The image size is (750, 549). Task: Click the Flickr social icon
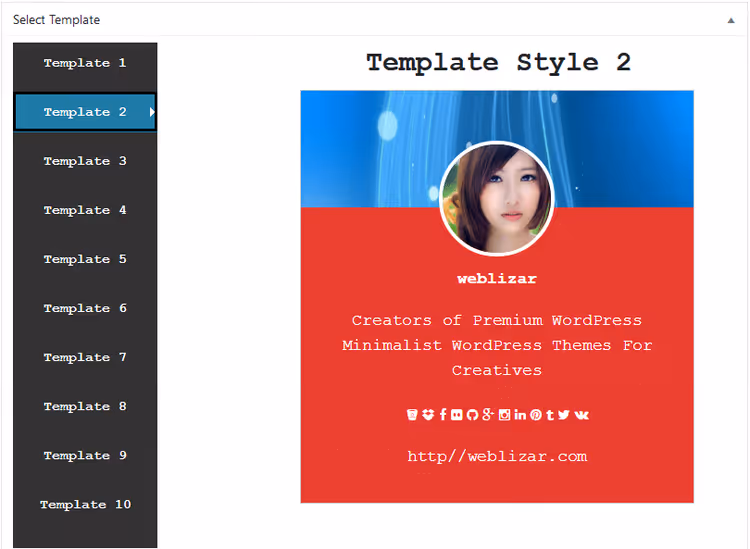click(x=456, y=415)
